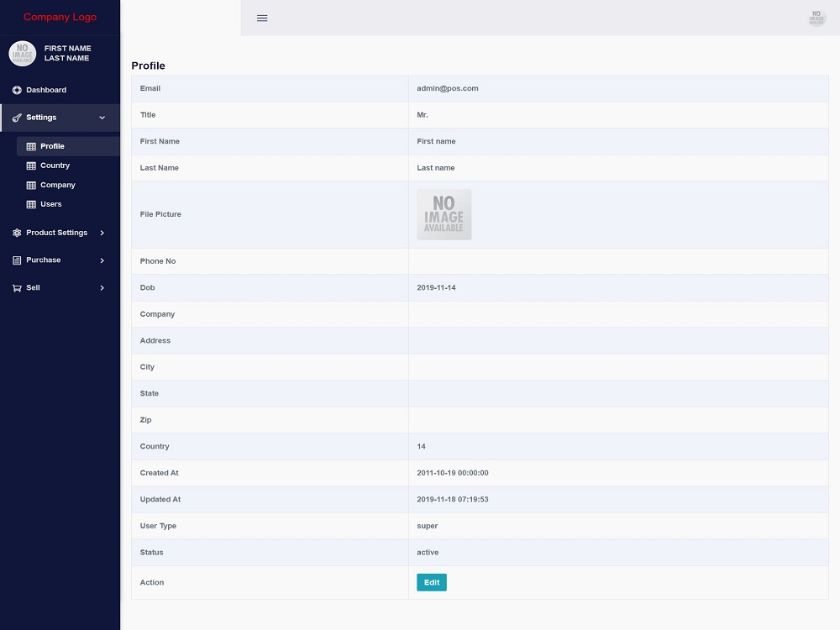The width and height of the screenshot is (840, 630).
Task: Select Profile in the Settings submenu
Action: point(52,145)
